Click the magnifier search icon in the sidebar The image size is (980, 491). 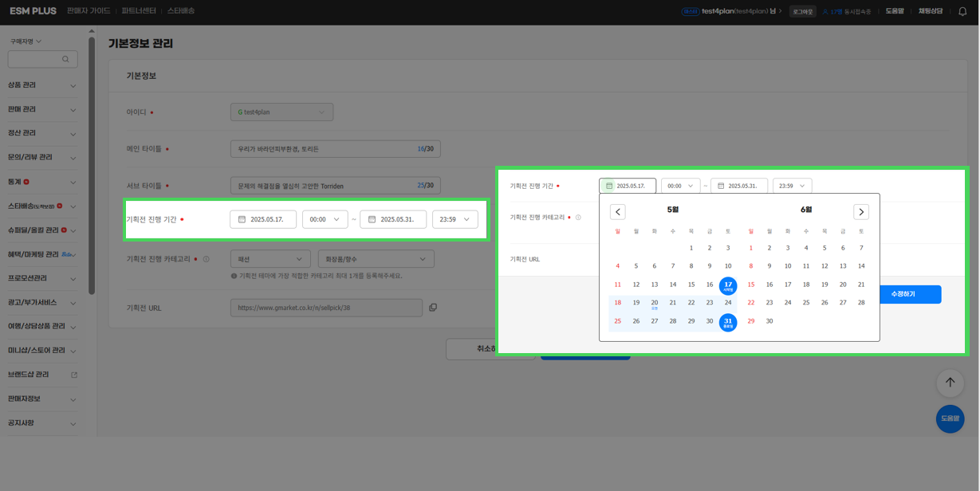(65, 59)
